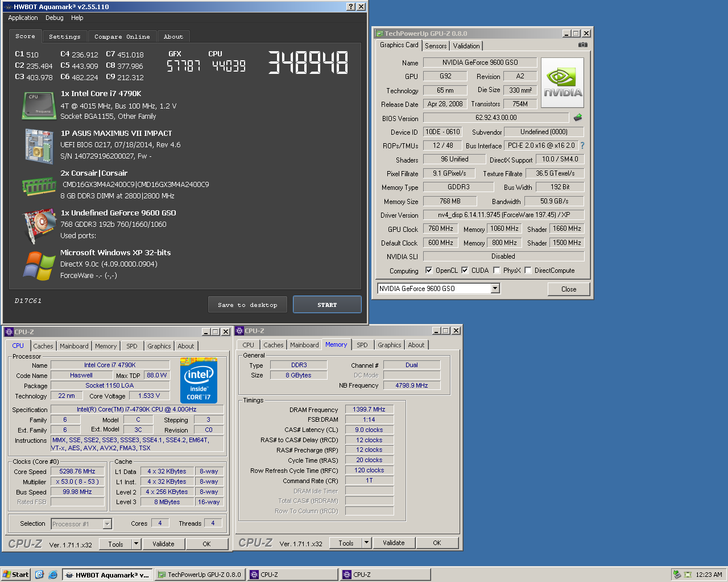
Task: Click the HWBOT Aquamark title bar icon
Action: (7, 7)
